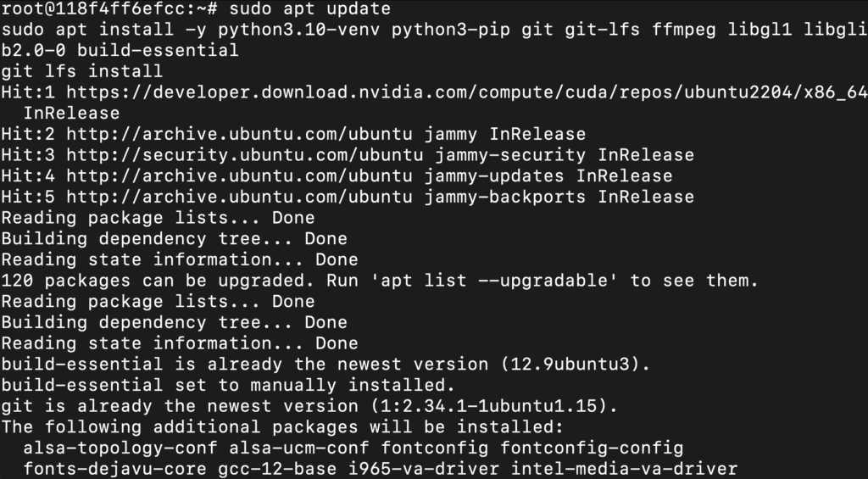Screen dimensions: 868x479
Task: Click the 'alsa-topology-conf' package name
Action: (x=120, y=448)
